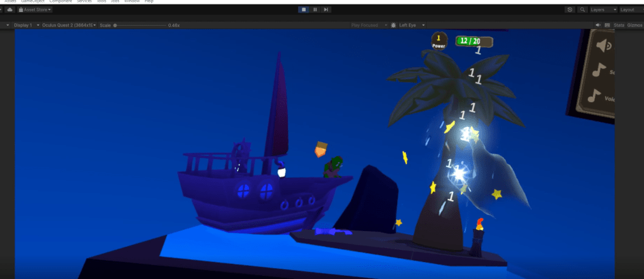
Task: Change the Oculus Quest 2 resolution dropdown
Action: (x=67, y=25)
